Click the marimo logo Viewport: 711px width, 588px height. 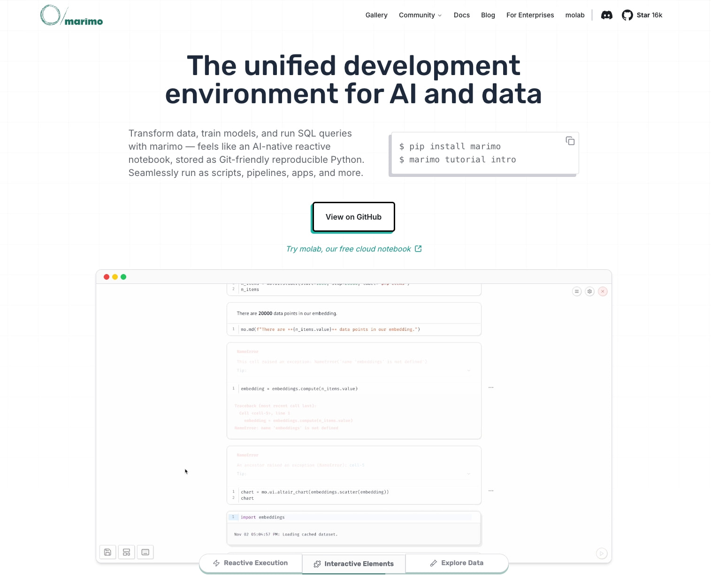click(71, 15)
